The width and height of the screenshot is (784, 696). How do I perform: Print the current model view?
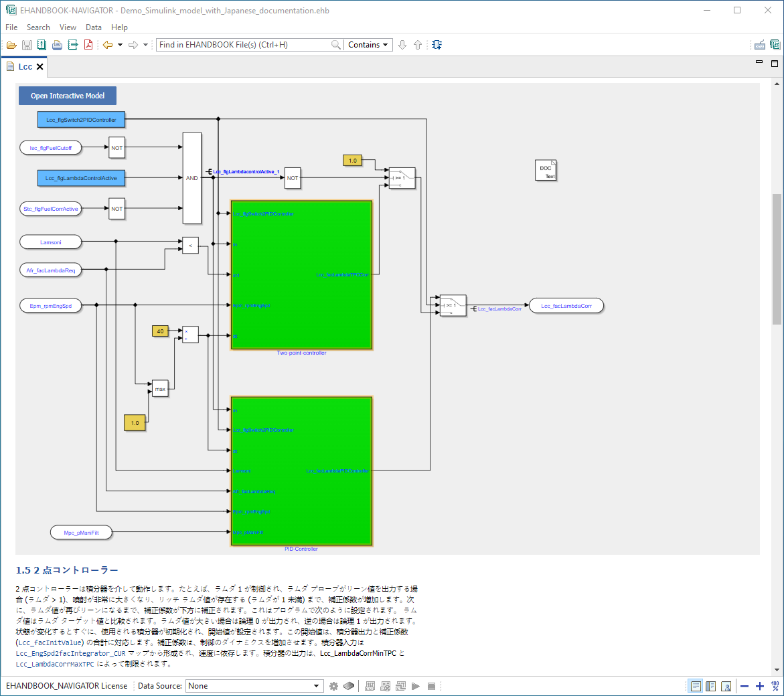coord(57,44)
